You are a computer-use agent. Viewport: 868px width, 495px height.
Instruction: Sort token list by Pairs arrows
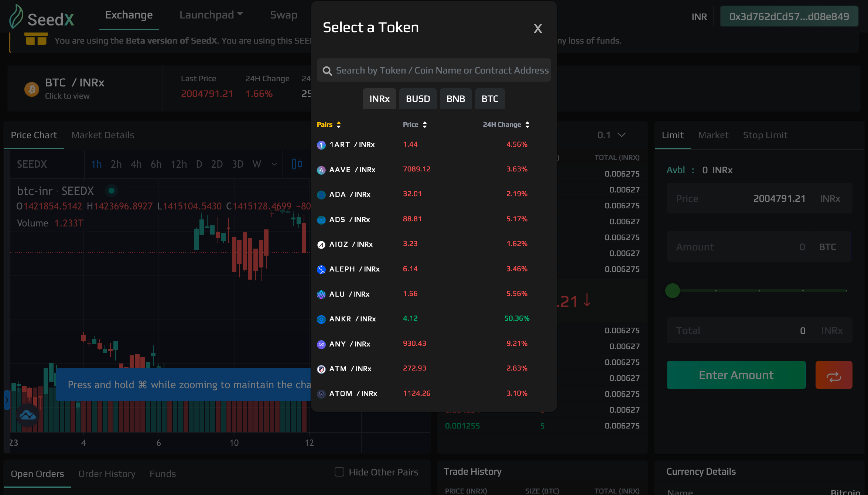(338, 125)
